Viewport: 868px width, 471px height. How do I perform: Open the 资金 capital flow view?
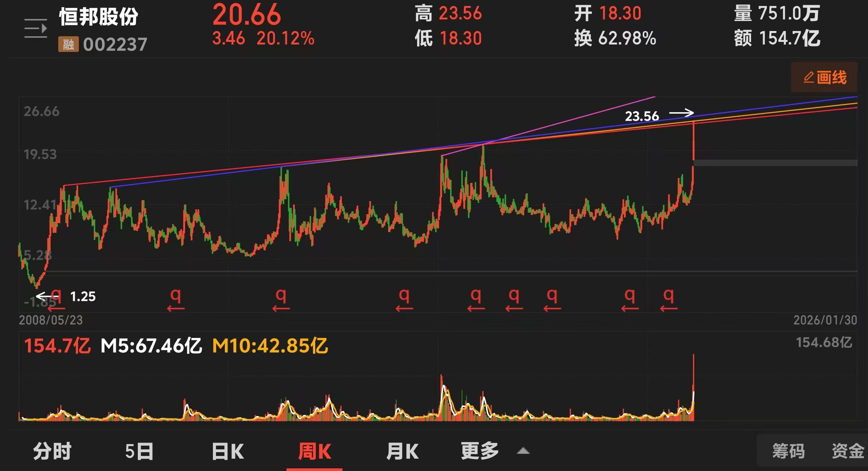pos(848,451)
